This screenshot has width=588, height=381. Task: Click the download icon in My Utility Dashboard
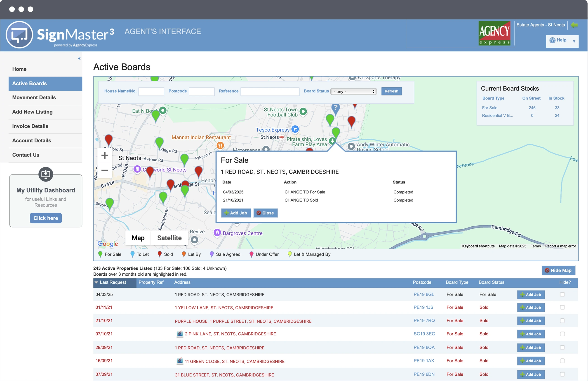tap(46, 174)
